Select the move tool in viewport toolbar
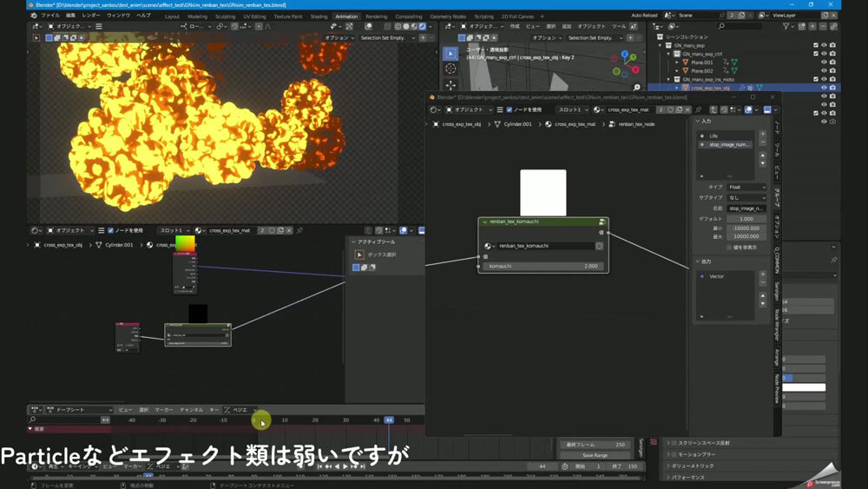The image size is (868, 489). tap(450, 84)
